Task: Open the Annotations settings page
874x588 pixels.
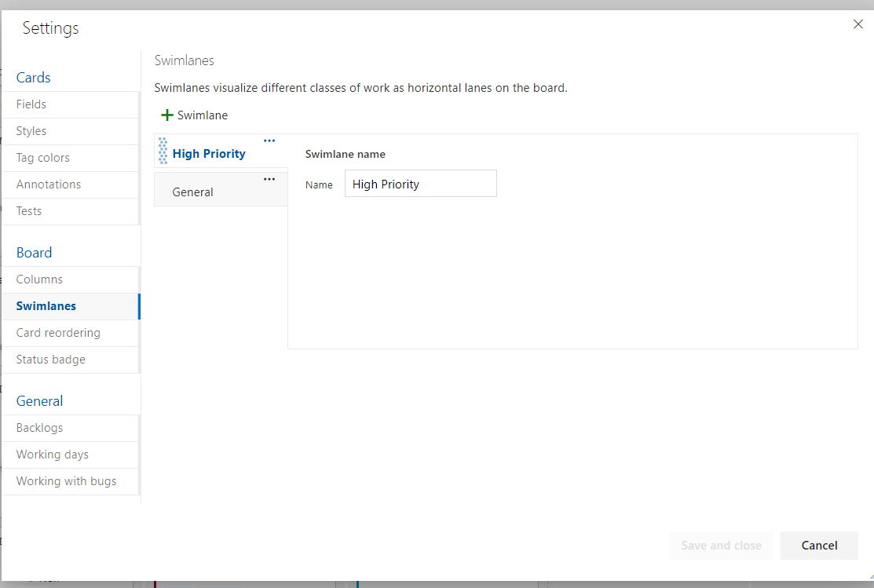Action: (x=70, y=185)
